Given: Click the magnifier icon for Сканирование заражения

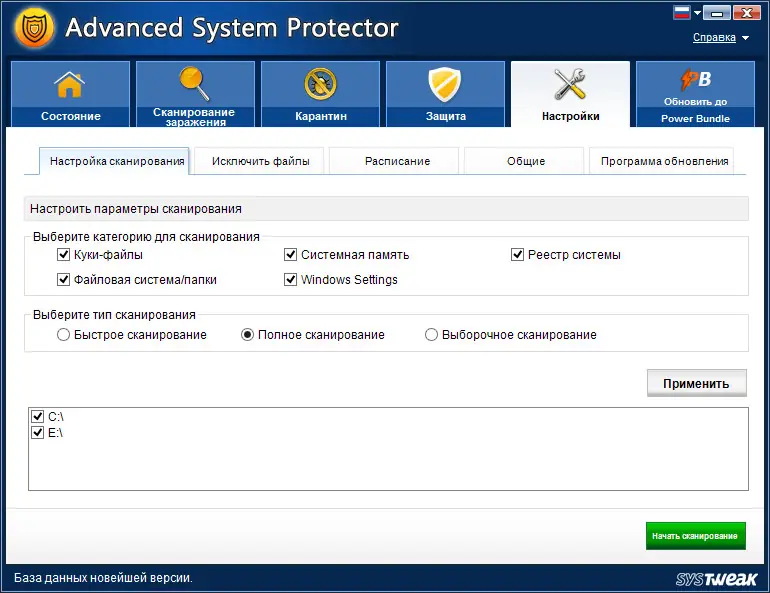Looking at the screenshot, I should [194, 83].
